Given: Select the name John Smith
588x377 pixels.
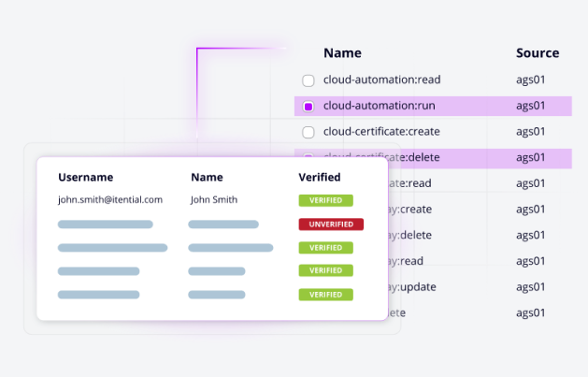Looking at the screenshot, I should pos(214,199).
